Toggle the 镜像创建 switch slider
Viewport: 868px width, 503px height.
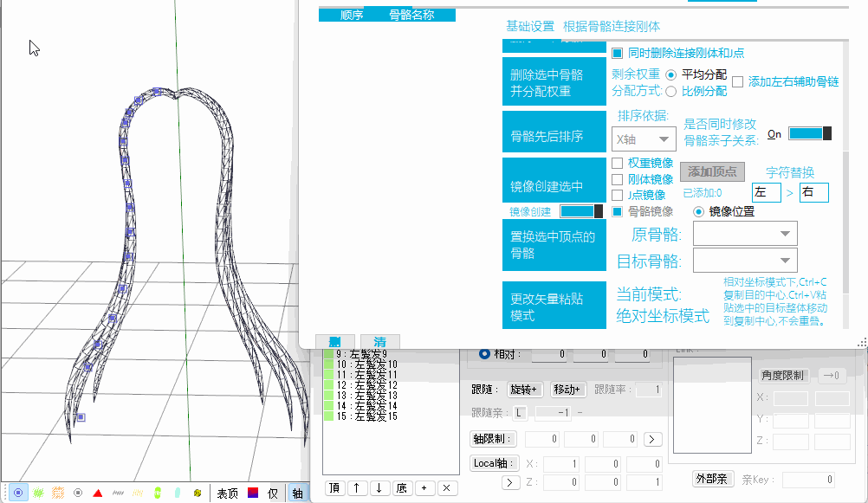click(x=581, y=211)
